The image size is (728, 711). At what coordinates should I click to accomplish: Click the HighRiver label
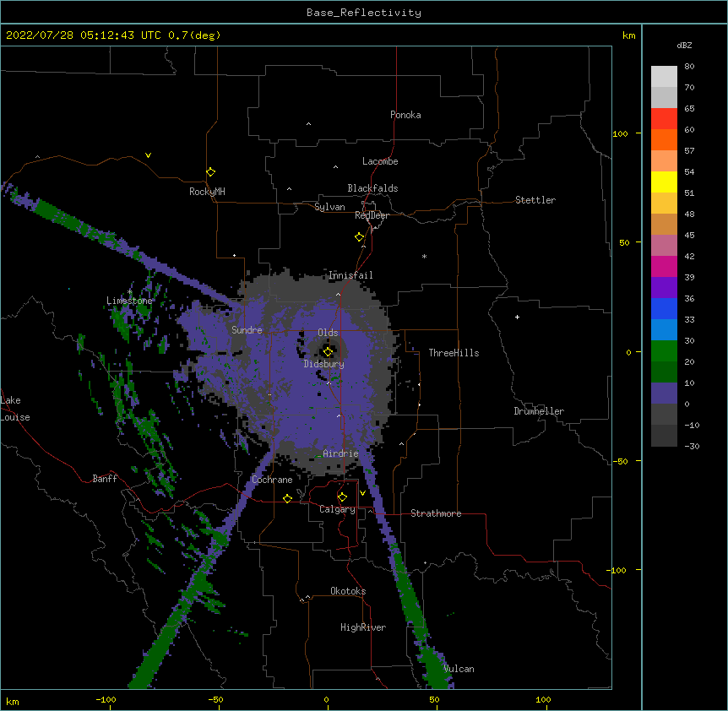click(x=363, y=627)
